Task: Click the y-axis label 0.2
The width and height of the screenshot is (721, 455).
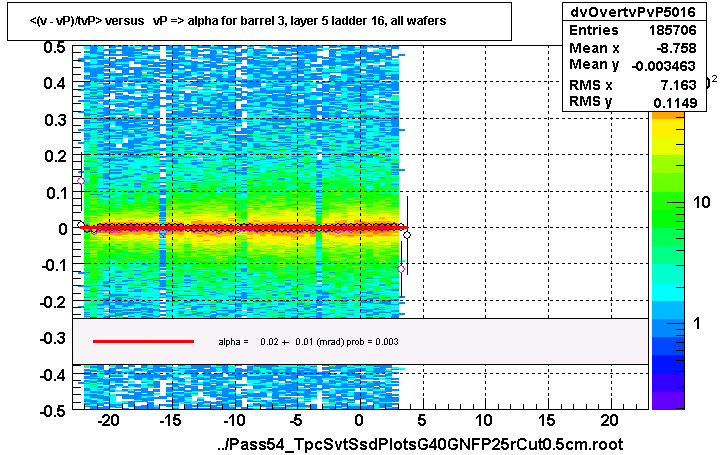Action: 54,156
